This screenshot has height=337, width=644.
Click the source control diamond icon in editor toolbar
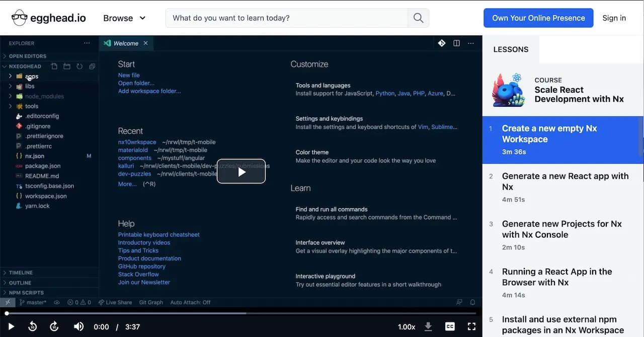[442, 43]
